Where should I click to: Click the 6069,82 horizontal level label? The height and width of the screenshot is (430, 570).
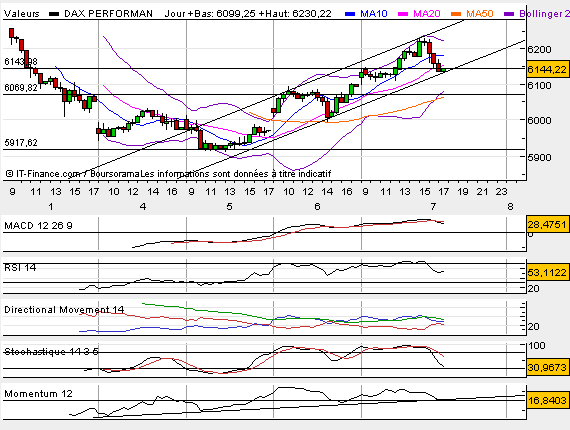pyautogui.click(x=21, y=88)
